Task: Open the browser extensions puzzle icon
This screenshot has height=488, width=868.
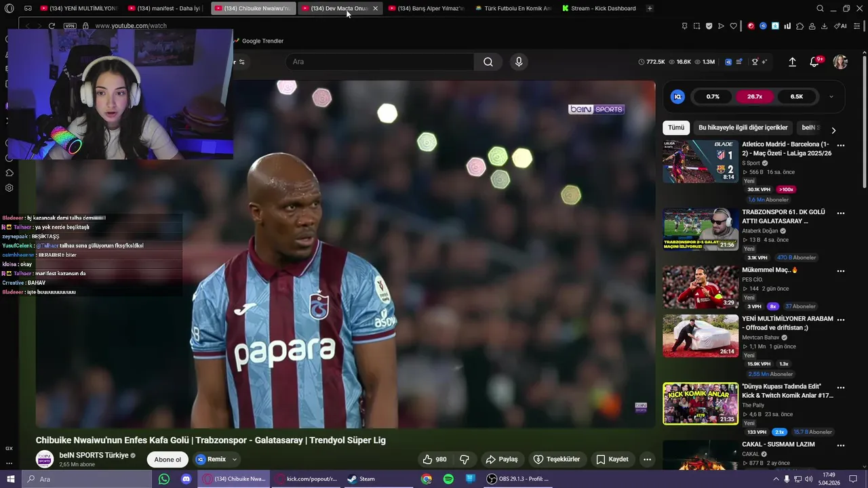Action: [x=800, y=26]
